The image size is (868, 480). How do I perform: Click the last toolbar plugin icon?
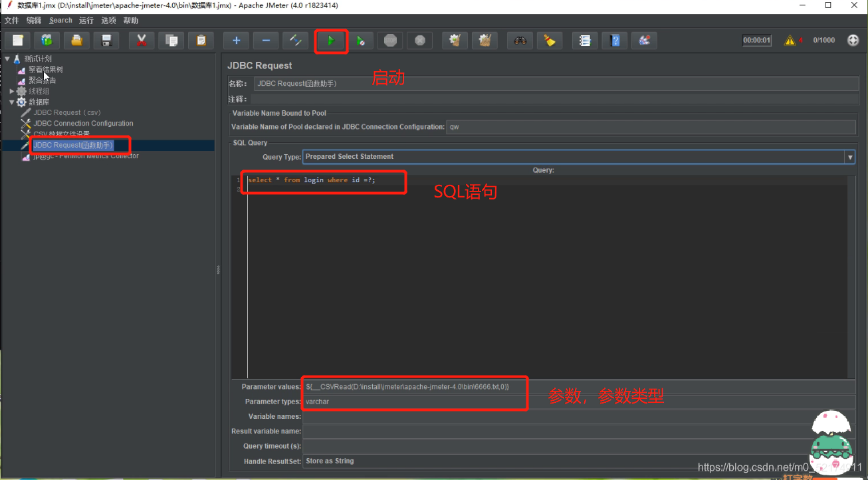644,41
